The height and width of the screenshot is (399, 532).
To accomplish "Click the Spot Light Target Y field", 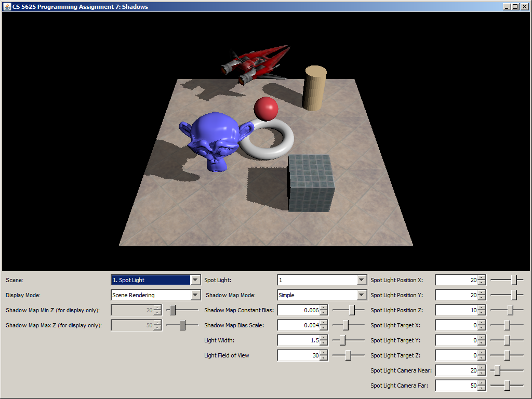I will click(x=456, y=340).
